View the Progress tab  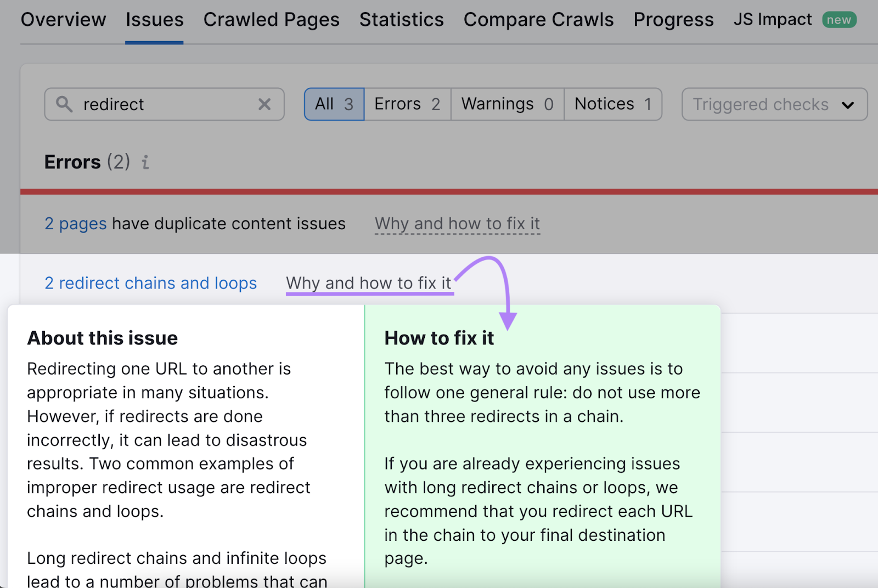(x=673, y=20)
